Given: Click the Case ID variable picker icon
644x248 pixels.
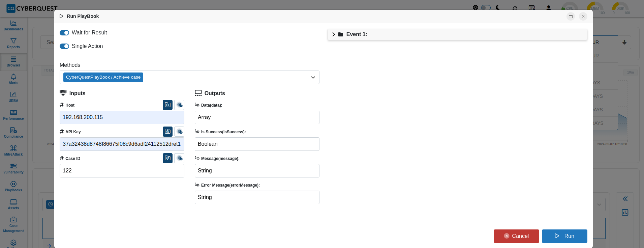Looking at the screenshot, I should point(179,158).
